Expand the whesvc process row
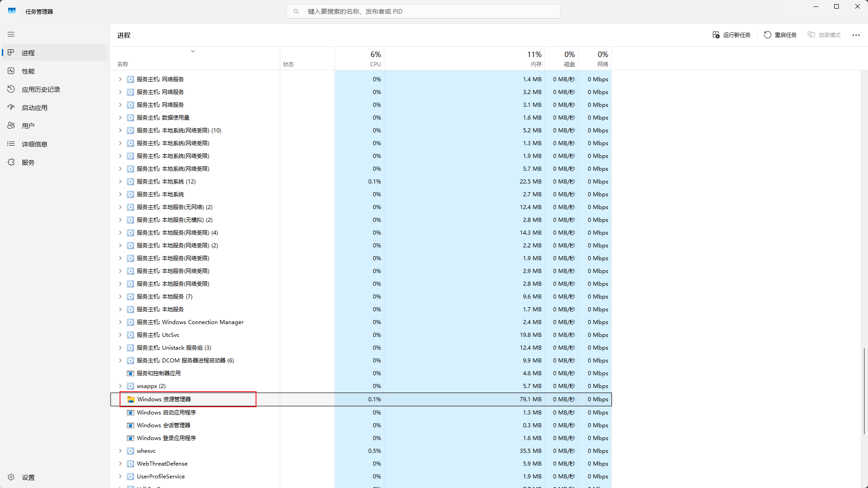The width and height of the screenshot is (868, 488). [120, 451]
